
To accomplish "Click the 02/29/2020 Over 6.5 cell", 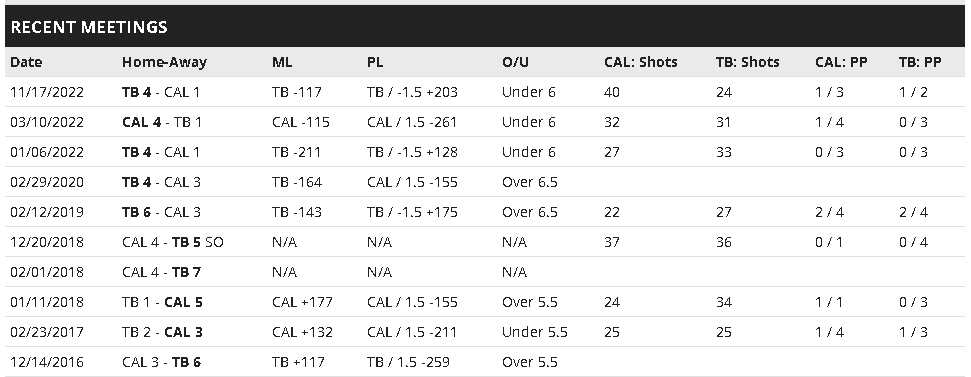I will [529, 182].
